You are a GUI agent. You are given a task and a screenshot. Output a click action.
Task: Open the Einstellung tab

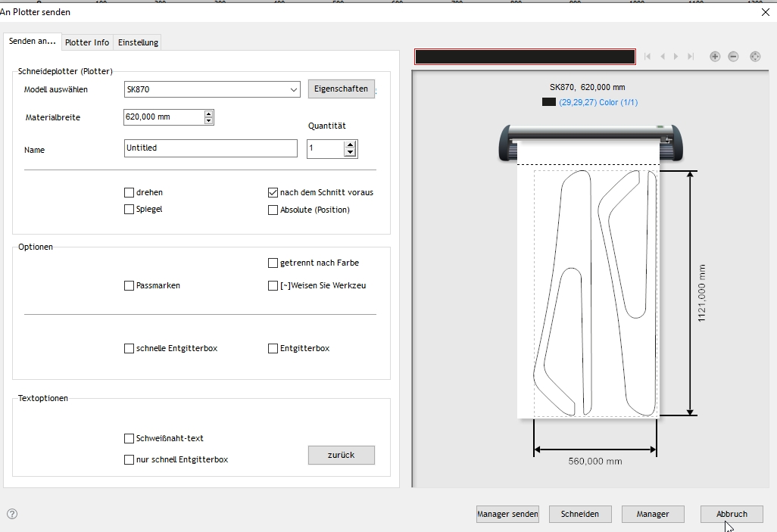[138, 42]
